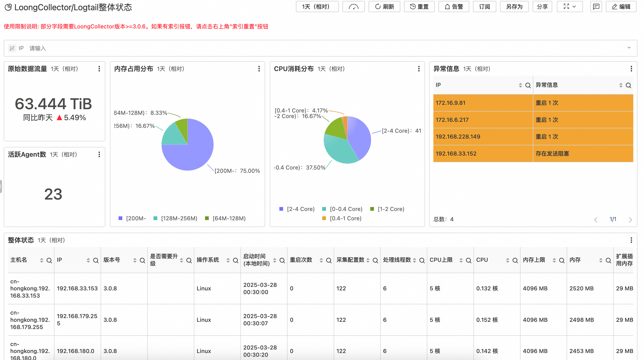Open three-dot menu of 原始数据流量 panel

(99, 69)
